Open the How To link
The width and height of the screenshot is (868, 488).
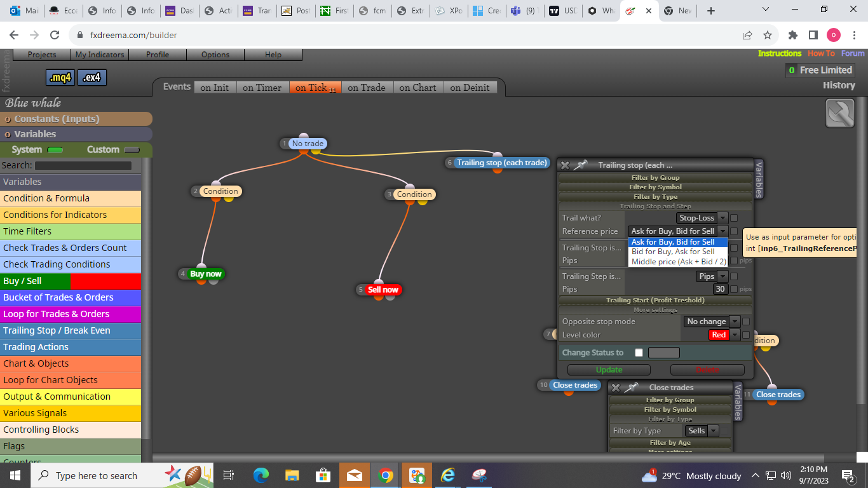(x=821, y=53)
